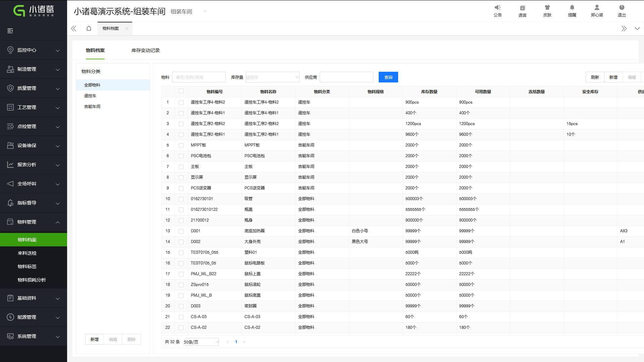
Task: Collapse the sidebar with the hamburger icon
Action: [x=10, y=31]
